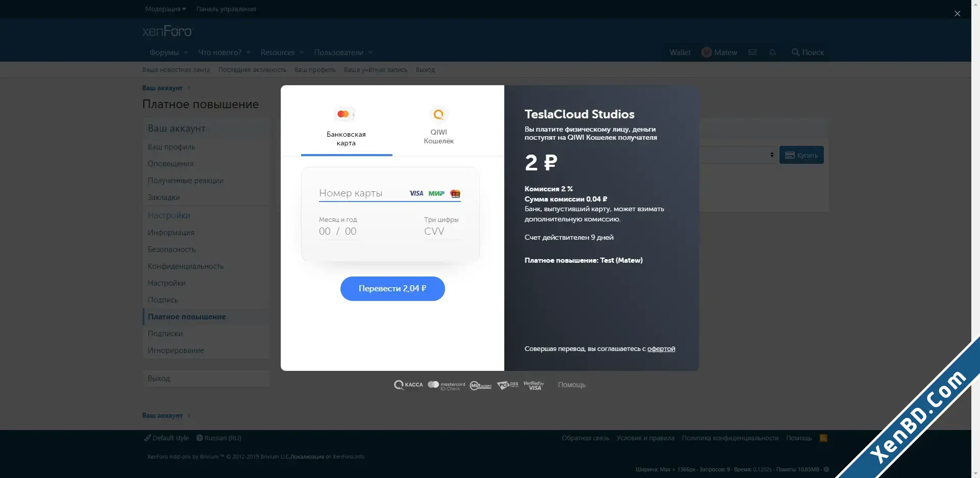Select Платное повышение in sidebar

pos(206,317)
